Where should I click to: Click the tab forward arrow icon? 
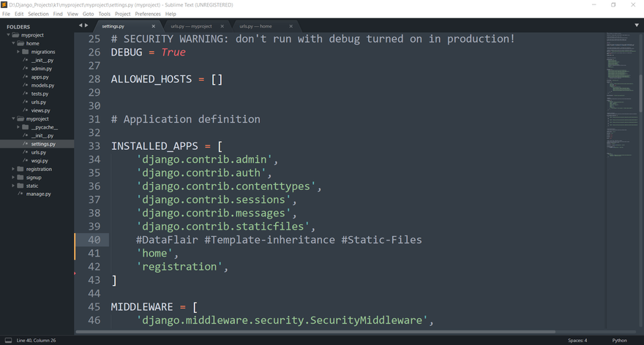(x=86, y=26)
